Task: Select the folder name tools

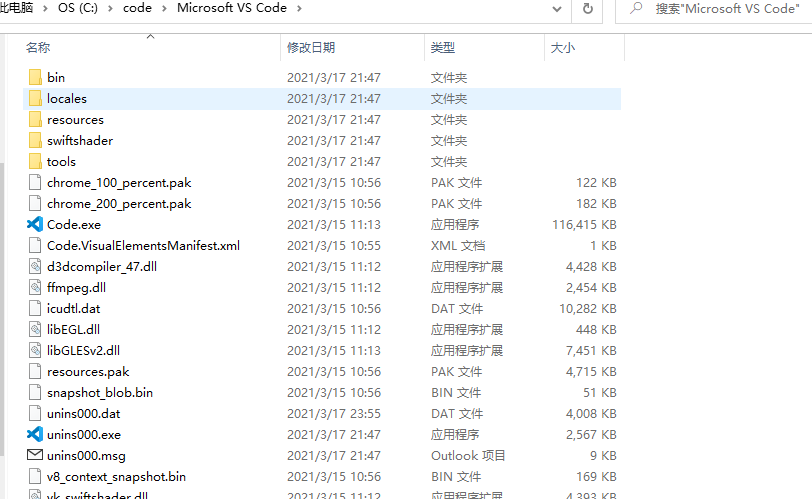Action: tap(61, 162)
